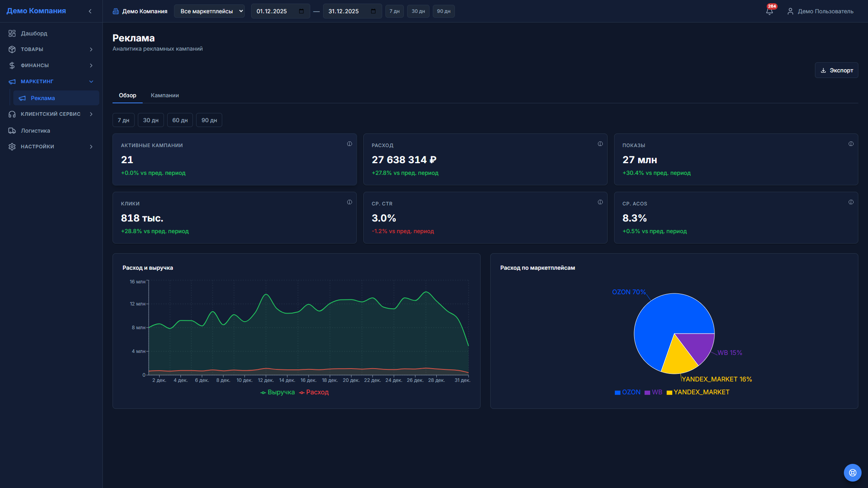Click the start date field 01.12.2025
Viewport: 868px width, 488px height.
[x=280, y=11]
